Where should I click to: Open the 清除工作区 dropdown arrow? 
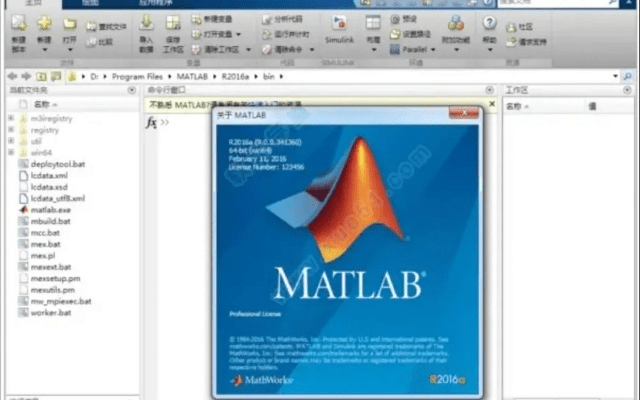click(248, 50)
